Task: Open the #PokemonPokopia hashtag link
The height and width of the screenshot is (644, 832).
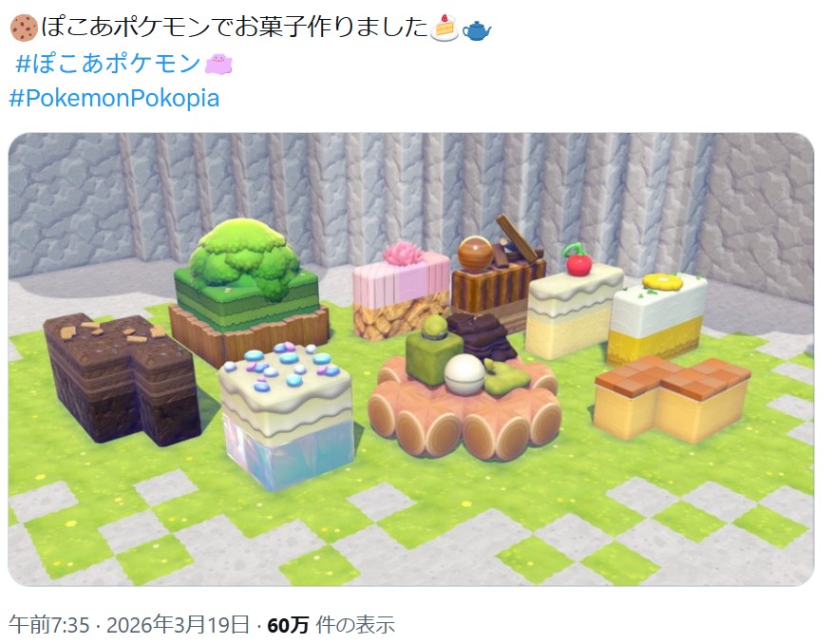Action: (114, 99)
